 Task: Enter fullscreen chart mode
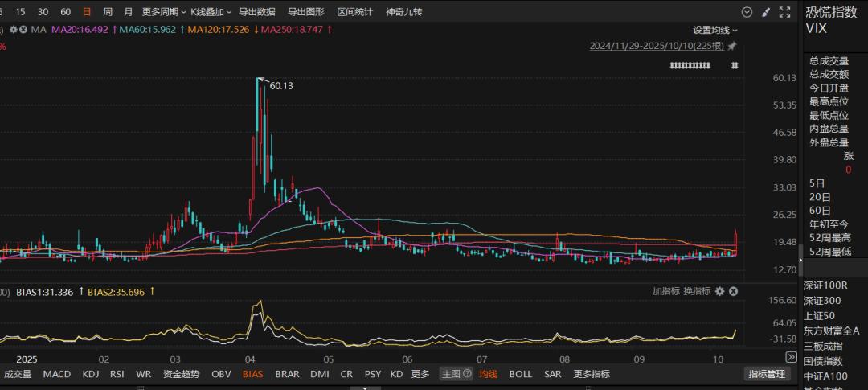[x=785, y=11]
